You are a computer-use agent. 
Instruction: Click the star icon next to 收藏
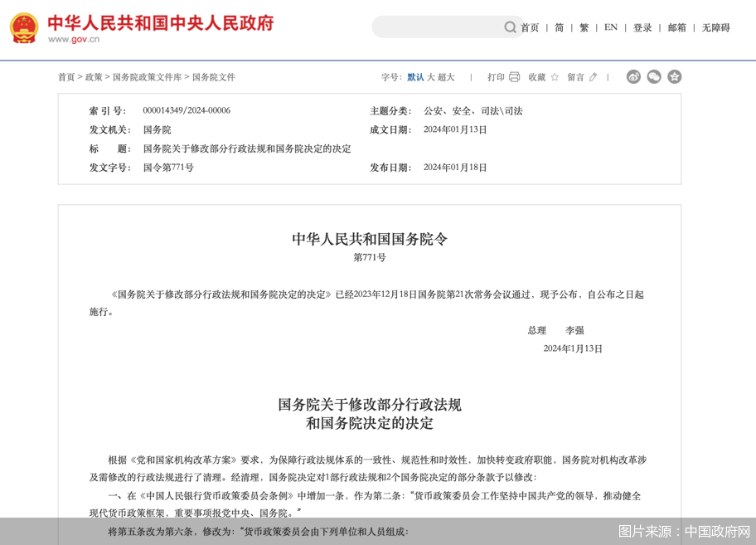pos(555,76)
